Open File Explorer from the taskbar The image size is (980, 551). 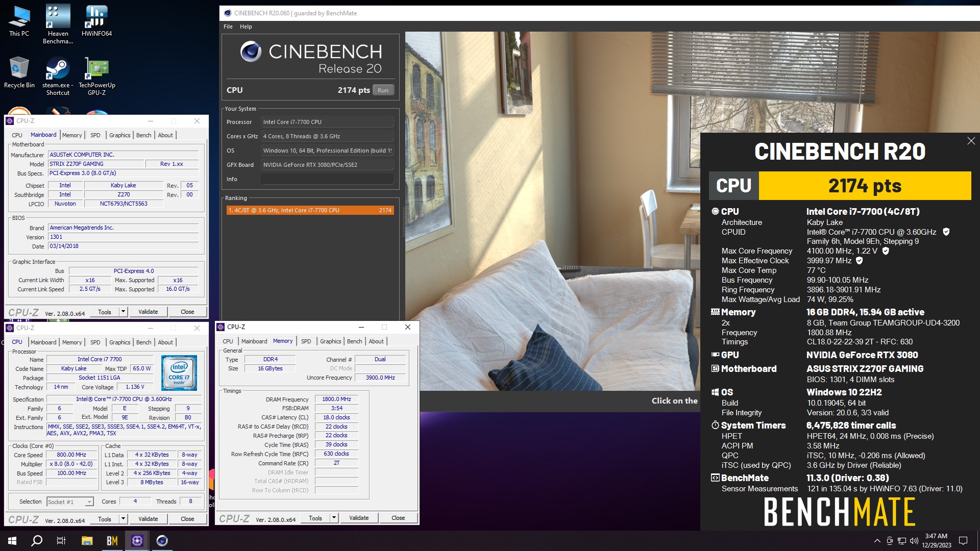point(87,541)
